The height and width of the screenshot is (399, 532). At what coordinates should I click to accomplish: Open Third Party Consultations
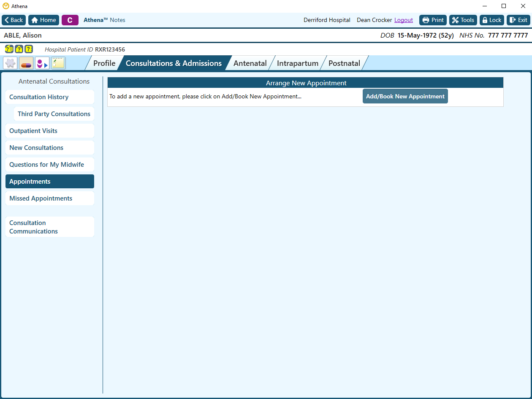click(54, 114)
